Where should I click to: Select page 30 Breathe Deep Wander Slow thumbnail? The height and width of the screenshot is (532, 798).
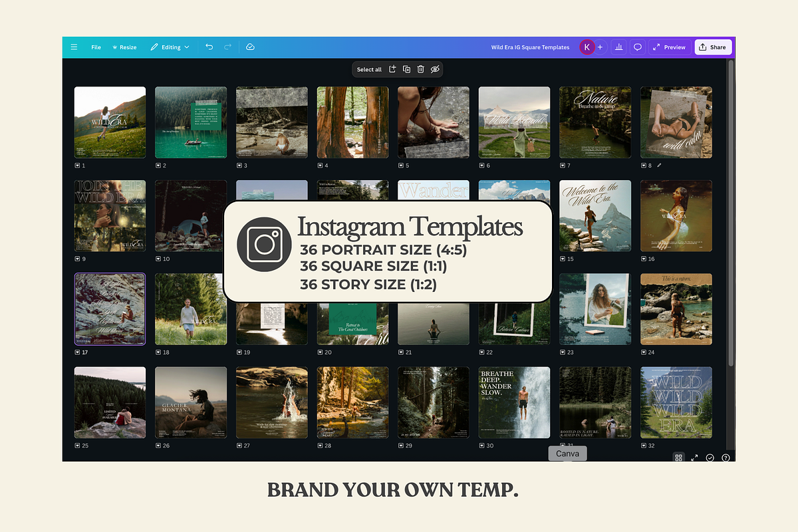[x=515, y=402]
